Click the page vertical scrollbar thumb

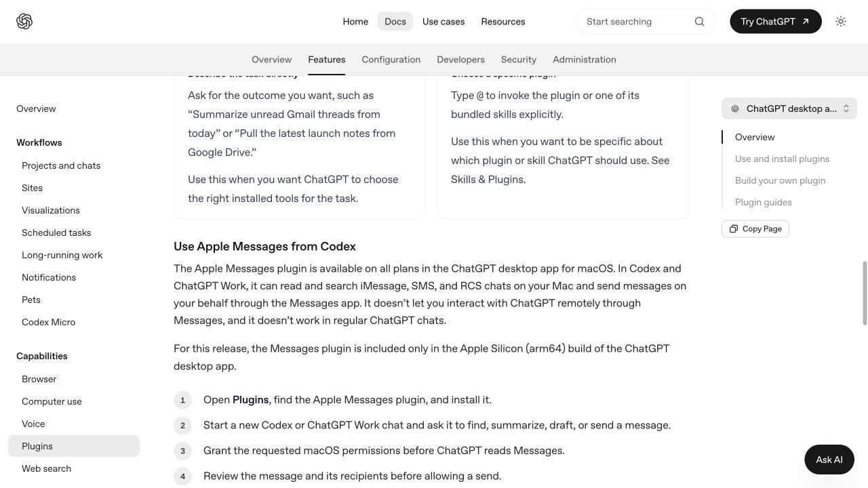click(x=865, y=293)
